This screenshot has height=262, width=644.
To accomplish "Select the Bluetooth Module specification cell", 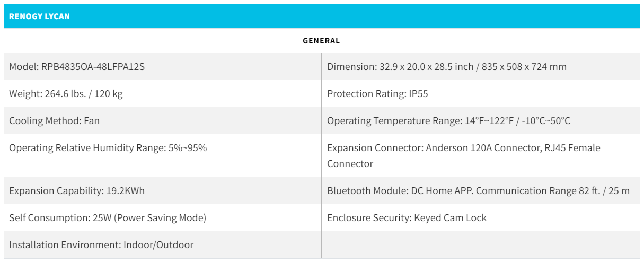I will [x=478, y=191].
